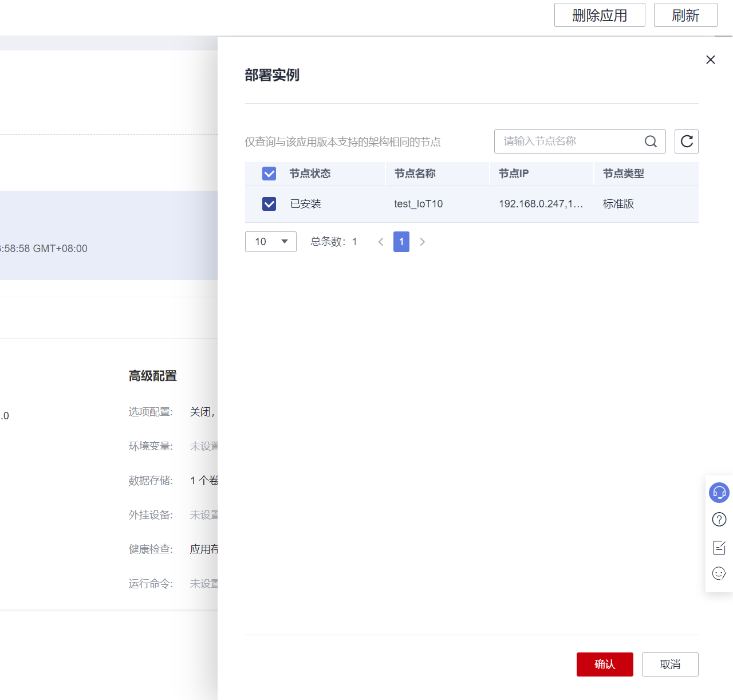Click the 192.168.0.247 IP cell

click(541, 204)
